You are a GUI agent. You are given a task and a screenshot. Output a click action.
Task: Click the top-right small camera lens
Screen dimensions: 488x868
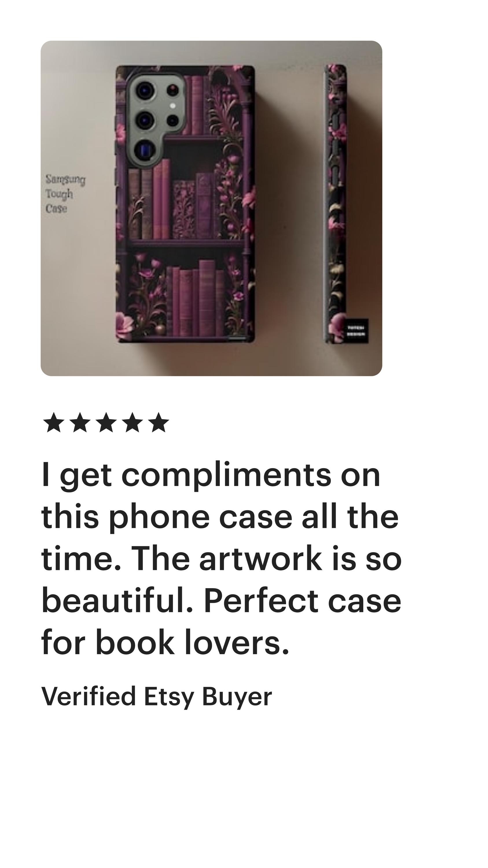click(172, 90)
